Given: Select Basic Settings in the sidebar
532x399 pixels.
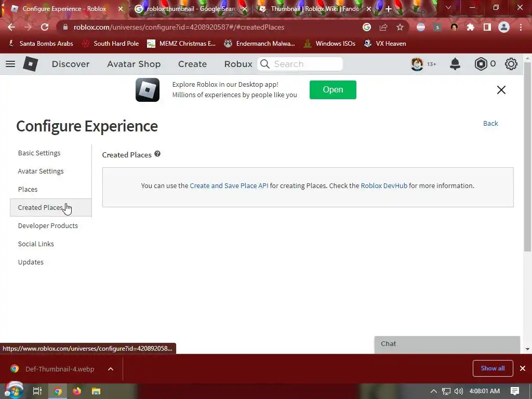Looking at the screenshot, I should pyautogui.click(x=39, y=153).
